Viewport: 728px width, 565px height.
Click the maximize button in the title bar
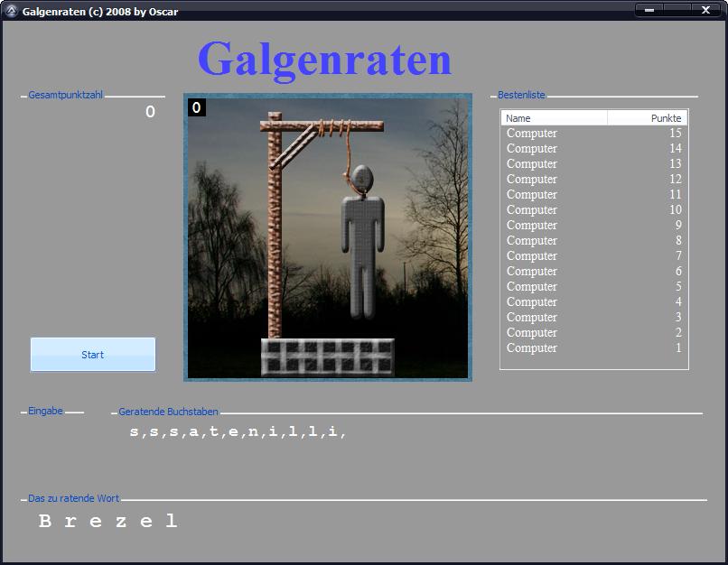coord(677,10)
